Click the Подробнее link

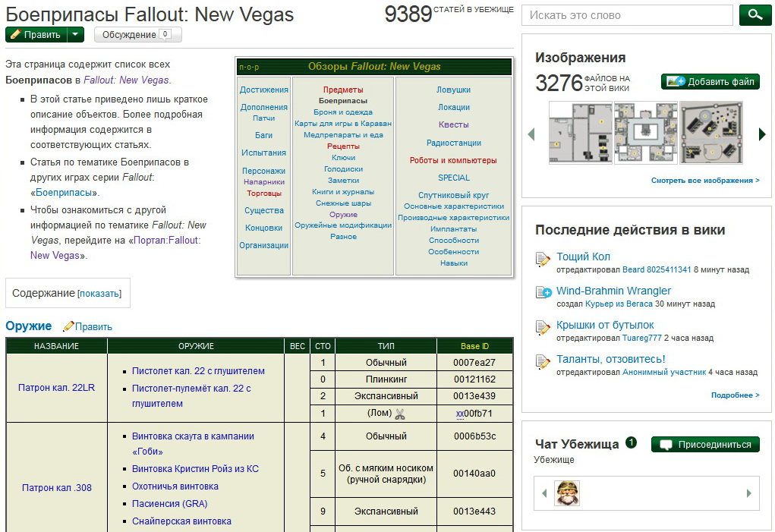point(735,395)
